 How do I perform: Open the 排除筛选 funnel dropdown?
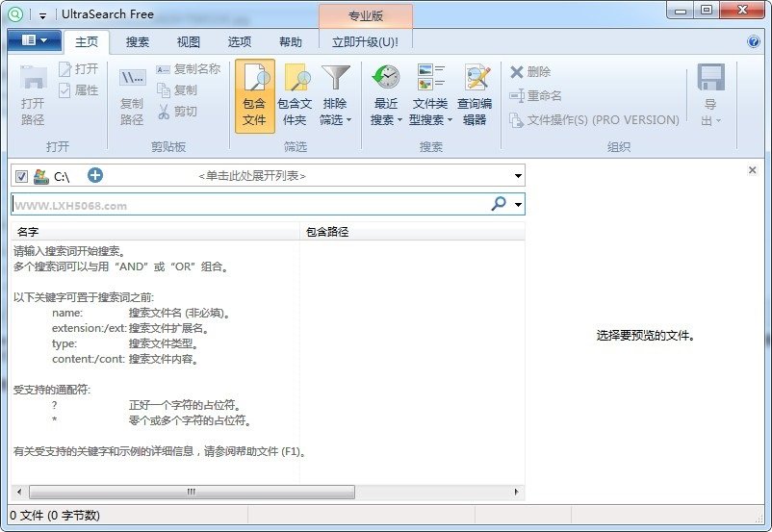(x=335, y=96)
